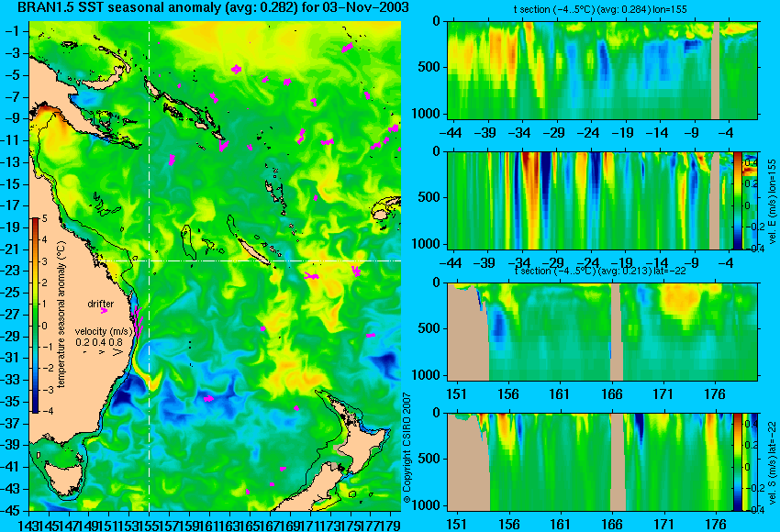Click the vel. S velocity colorbar
780x532 pixels.
(737, 462)
